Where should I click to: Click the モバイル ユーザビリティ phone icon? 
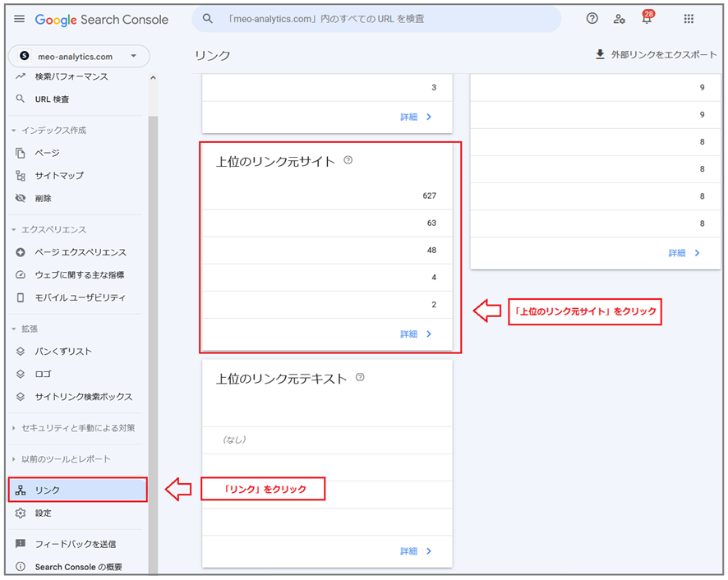[x=21, y=297]
